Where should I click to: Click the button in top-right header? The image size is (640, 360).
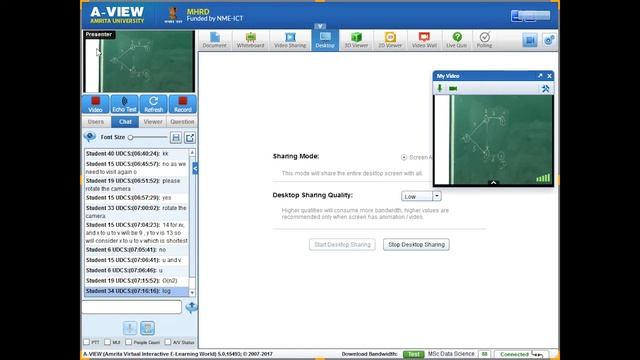coord(531,16)
